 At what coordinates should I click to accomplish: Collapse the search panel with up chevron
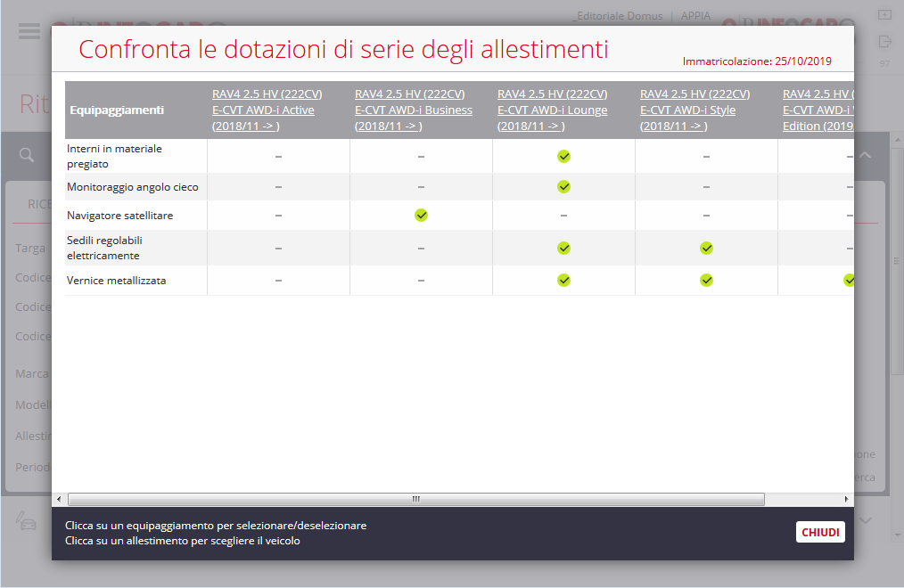(x=865, y=155)
